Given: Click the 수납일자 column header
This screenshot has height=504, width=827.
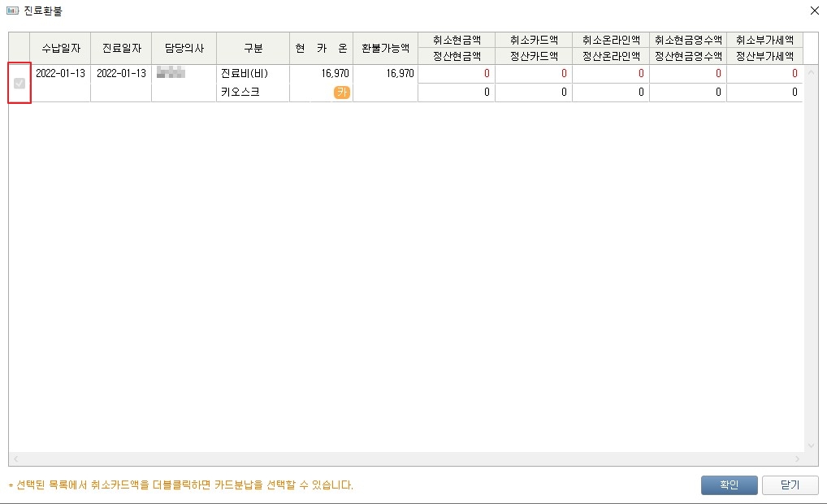Looking at the screenshot, I should coord(60,49).
